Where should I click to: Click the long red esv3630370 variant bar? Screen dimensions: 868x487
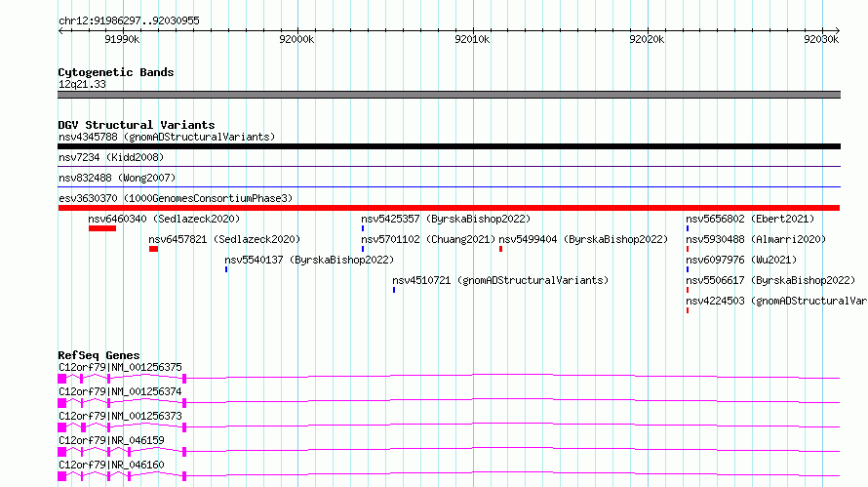[x=449, y=208]
